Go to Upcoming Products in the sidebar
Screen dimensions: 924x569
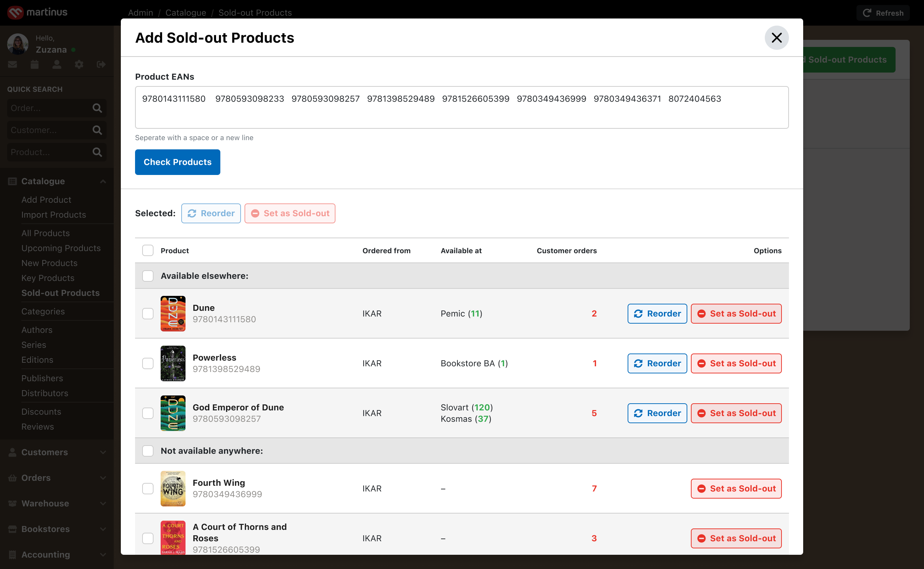pos(61,248)
